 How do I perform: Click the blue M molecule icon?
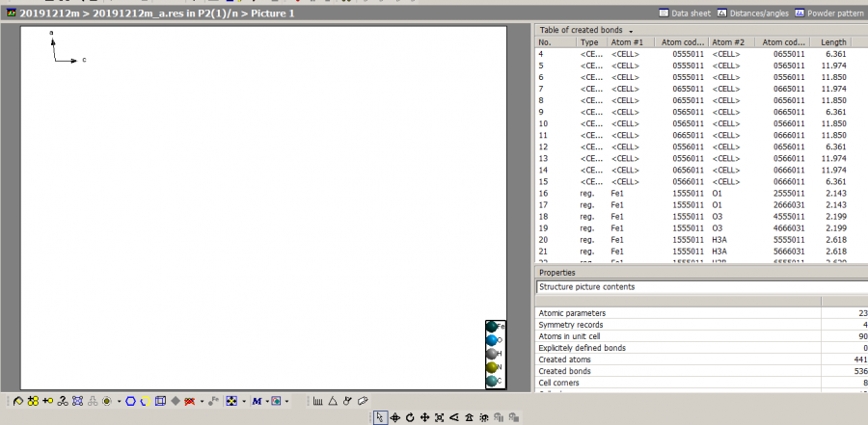(x=258, y=400)
